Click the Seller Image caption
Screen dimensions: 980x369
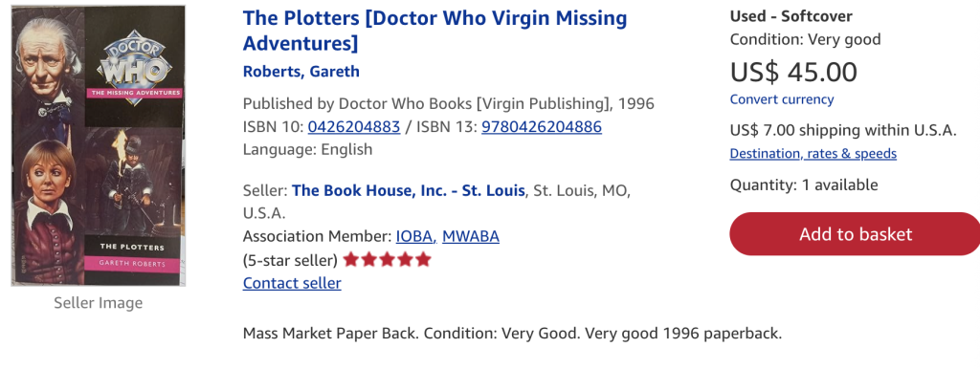(99, 303)
